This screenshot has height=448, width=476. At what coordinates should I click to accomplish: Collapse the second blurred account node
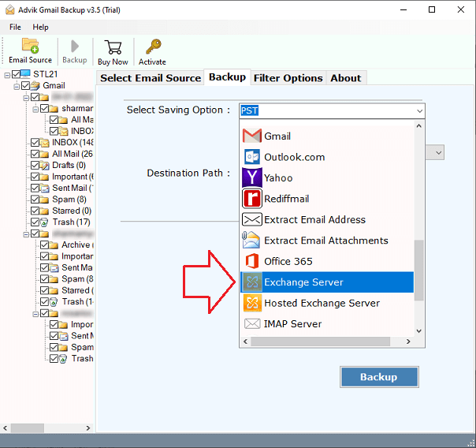26,234
